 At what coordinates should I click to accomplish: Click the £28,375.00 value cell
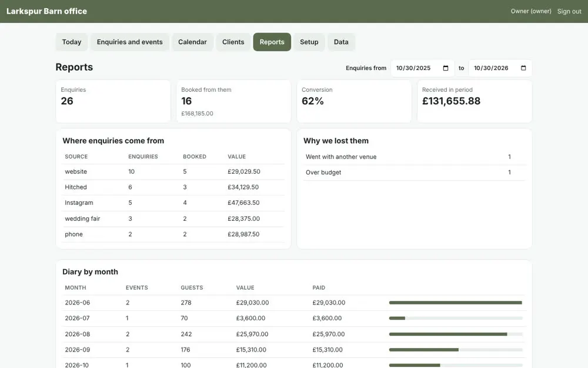coord(244,218)
